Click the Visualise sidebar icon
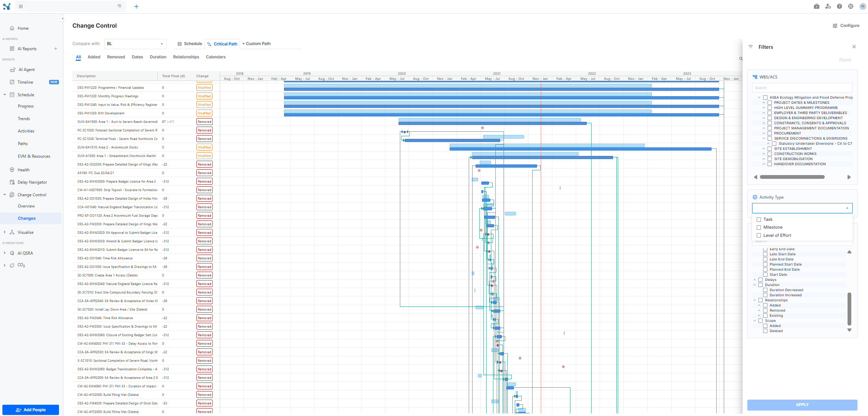 point(12,232)
